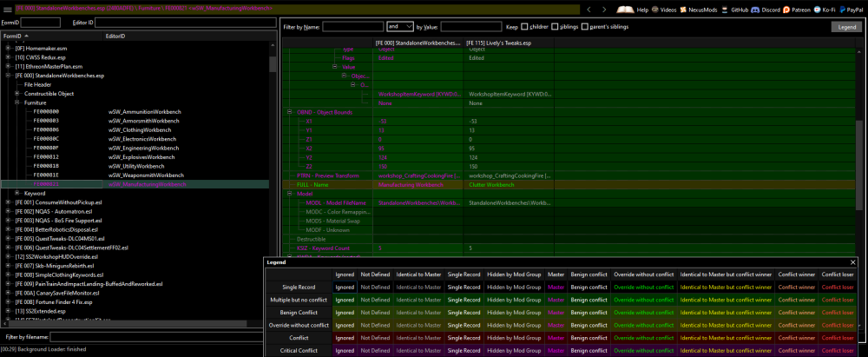Open the NexusMods link
The image size is (868, 357).
click(x=700, y=10)
